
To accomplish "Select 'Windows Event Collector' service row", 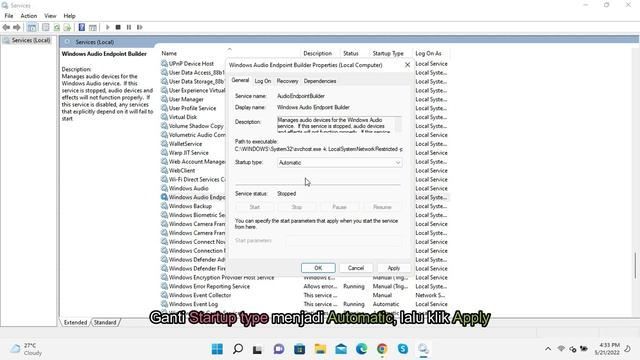I will 304,295.
